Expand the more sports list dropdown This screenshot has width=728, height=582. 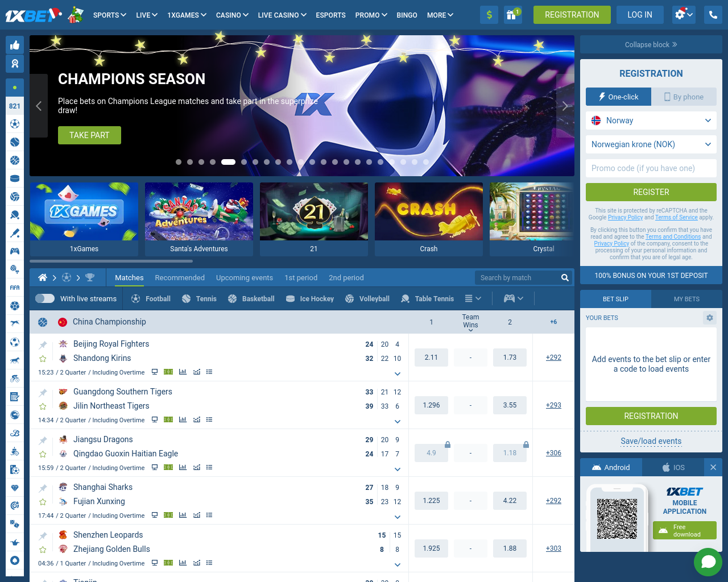click(473, 298)
